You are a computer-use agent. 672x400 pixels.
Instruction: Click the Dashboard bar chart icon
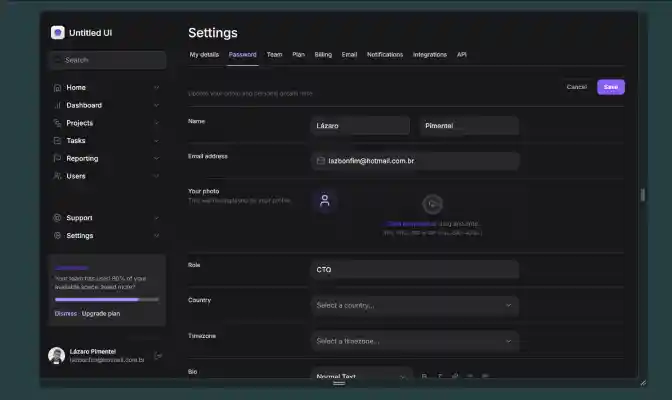tap(57, 105)
